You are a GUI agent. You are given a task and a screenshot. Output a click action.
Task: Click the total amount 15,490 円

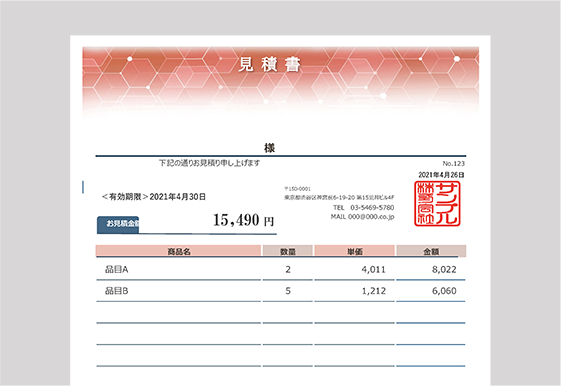(244, 220)
